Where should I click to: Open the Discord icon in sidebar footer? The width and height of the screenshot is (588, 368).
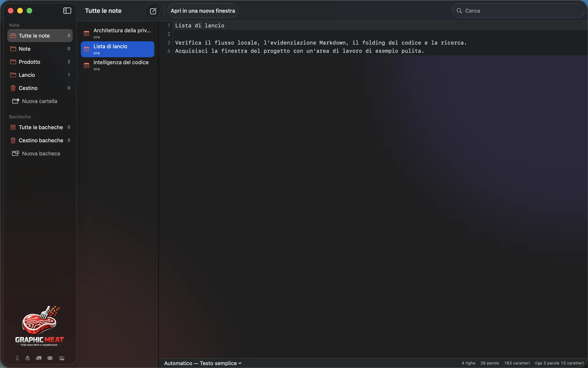pyautogui.click(x=39, y=358)
